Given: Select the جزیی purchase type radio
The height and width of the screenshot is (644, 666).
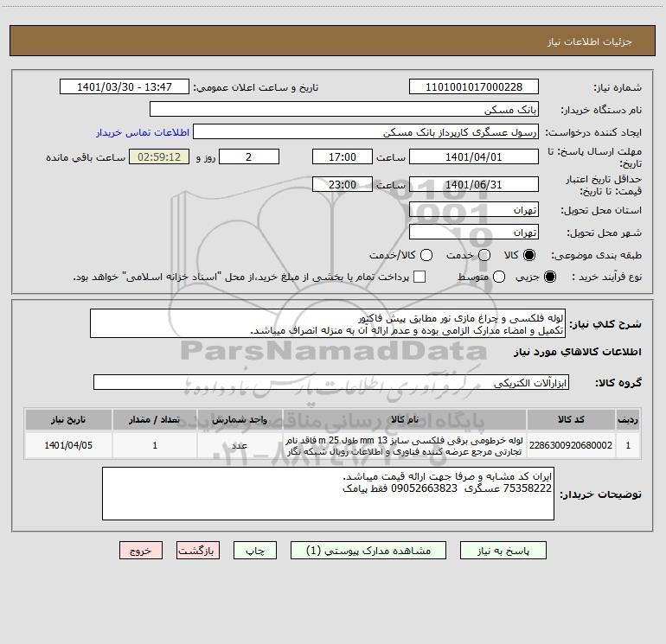Looking at the screenshot, I should pyautogui.click(x=550, y=277).
